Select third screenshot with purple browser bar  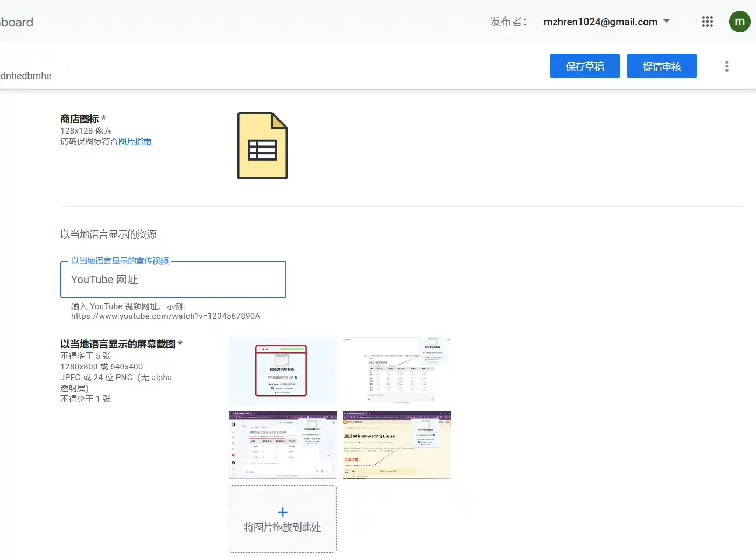tap(283, 445)
